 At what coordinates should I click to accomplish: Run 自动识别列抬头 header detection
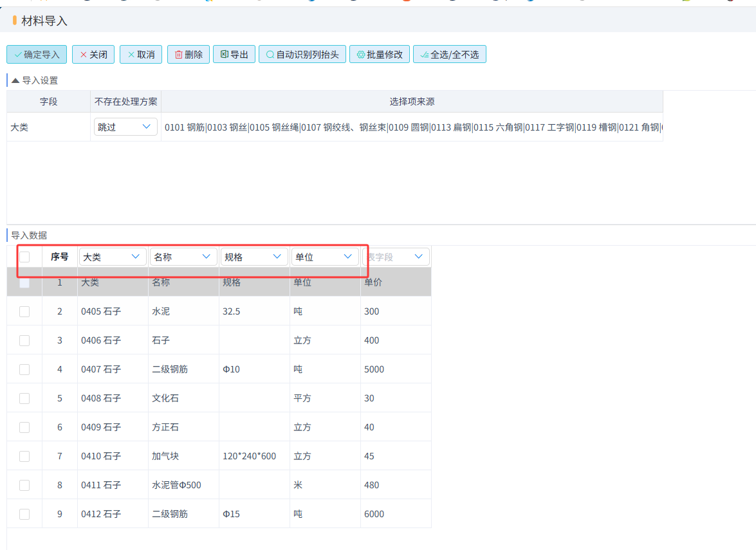coord(302,55)
